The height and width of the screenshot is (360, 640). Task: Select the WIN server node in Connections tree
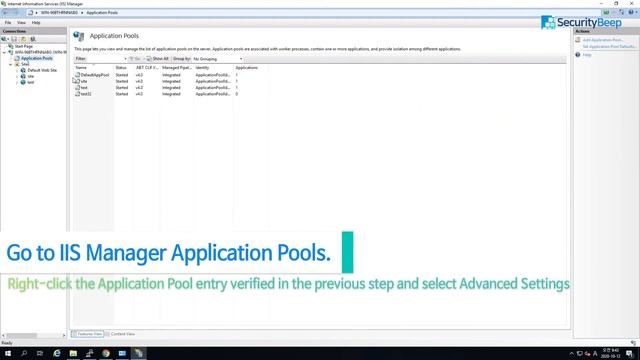[x=40, y=52]
